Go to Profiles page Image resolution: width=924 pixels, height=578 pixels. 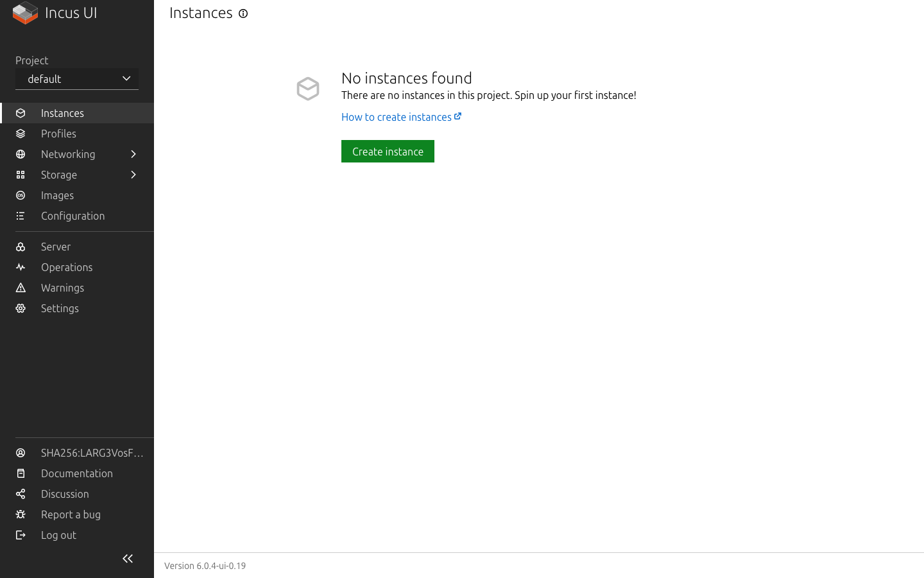click(77, 134)
